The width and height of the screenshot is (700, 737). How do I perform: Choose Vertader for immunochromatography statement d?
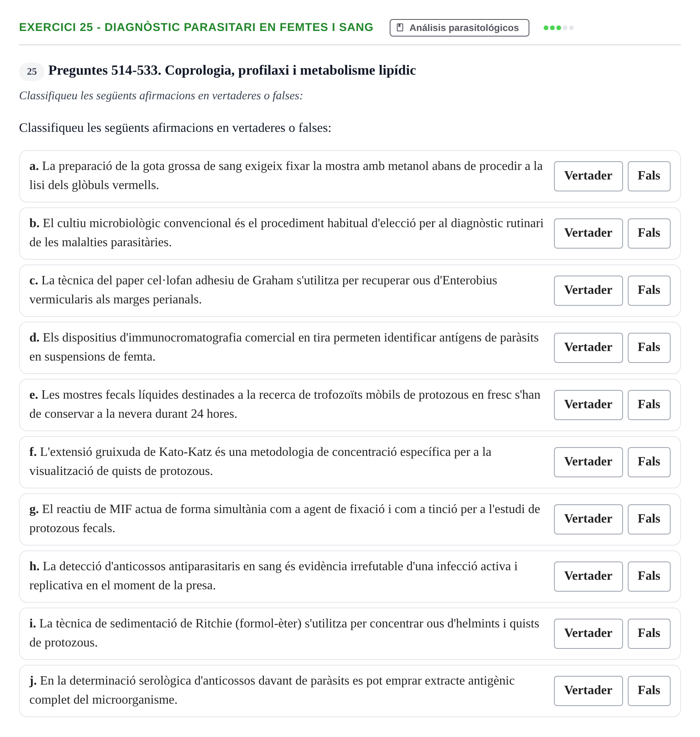pos(588,348)
